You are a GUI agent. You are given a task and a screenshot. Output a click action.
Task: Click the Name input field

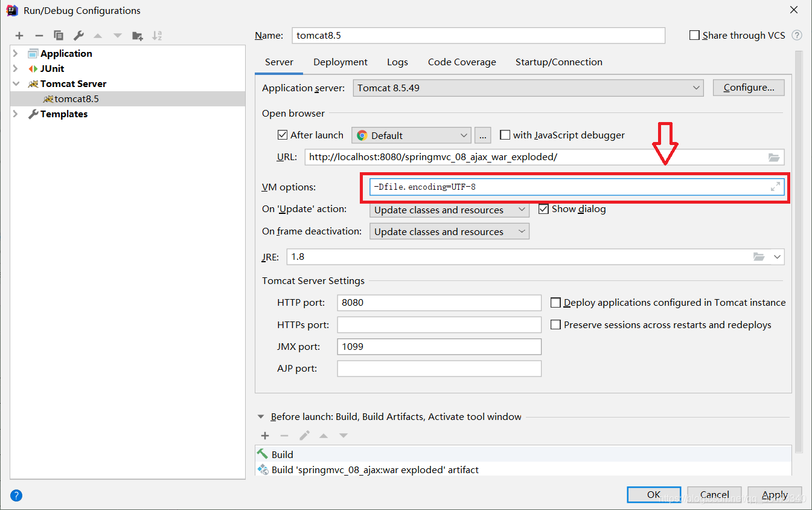click(x=478, y=36)
